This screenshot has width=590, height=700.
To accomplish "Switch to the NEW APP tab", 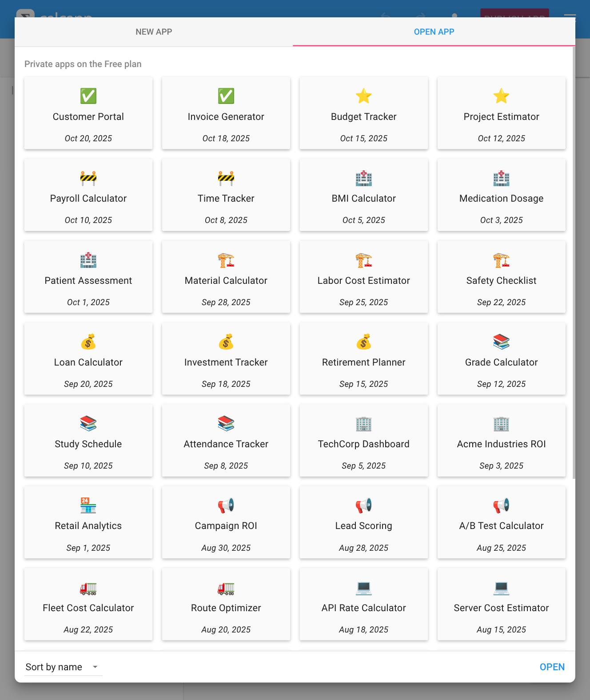I will tap(154, 32).
